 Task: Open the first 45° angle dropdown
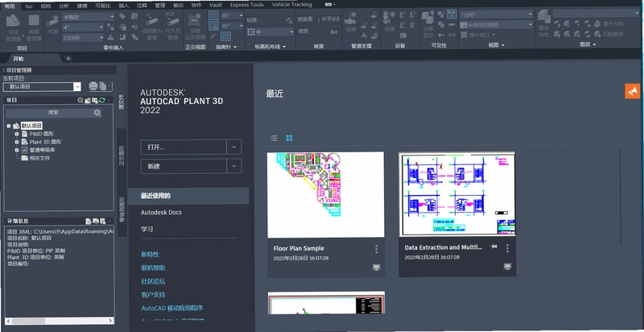(x=233, y=15)
